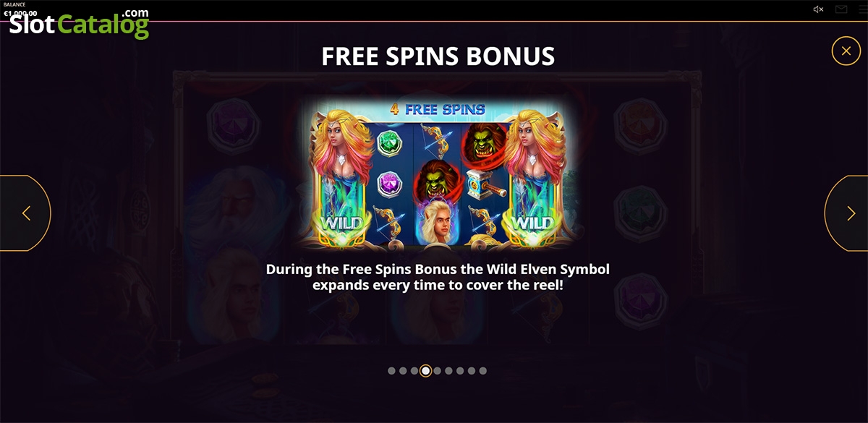Select the second pagination dot
This screenshot has height=423, width=868.
pyautogui.click(x=403, y=371)
